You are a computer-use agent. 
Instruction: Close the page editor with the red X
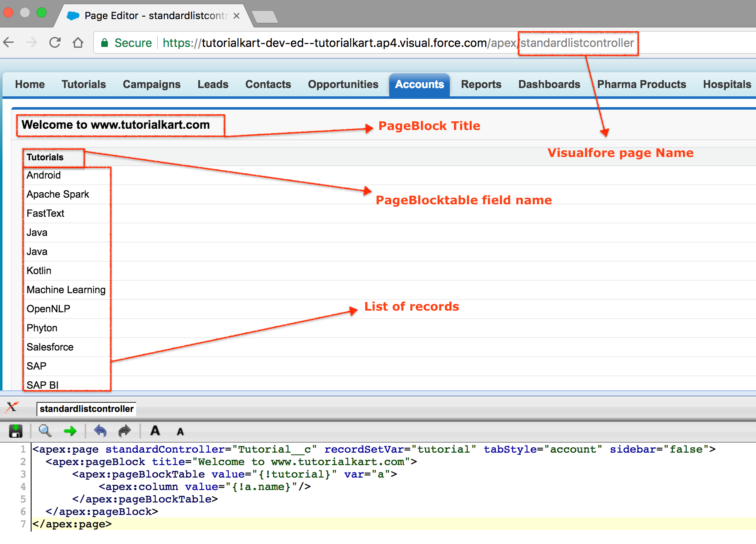pyautogui.click(x=11, y=408)
